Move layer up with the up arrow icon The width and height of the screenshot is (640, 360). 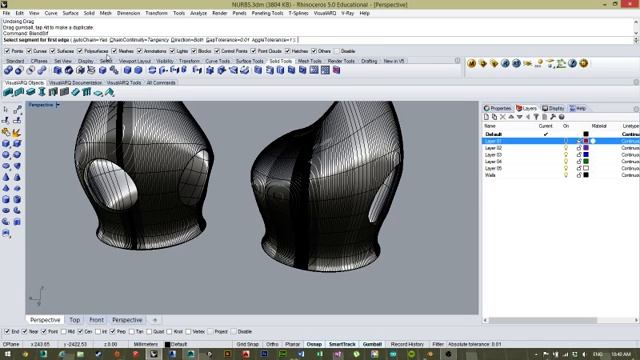511,117
